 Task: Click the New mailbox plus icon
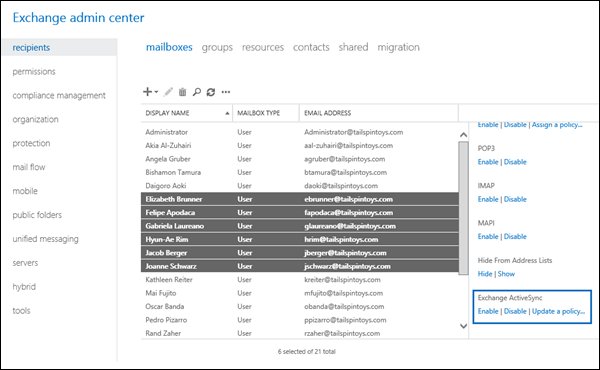pyautogui.click(x=147, y=92)
